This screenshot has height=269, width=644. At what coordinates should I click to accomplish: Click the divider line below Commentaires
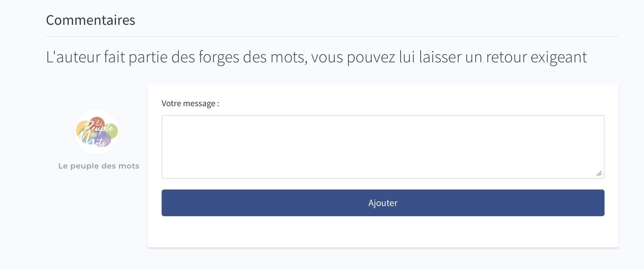pos(332,37)
